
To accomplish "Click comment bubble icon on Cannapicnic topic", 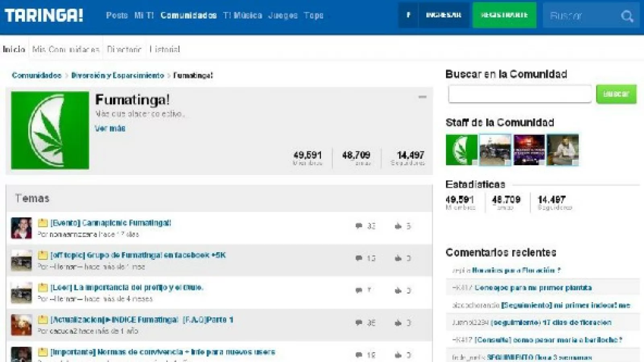I will click(359, 226).
